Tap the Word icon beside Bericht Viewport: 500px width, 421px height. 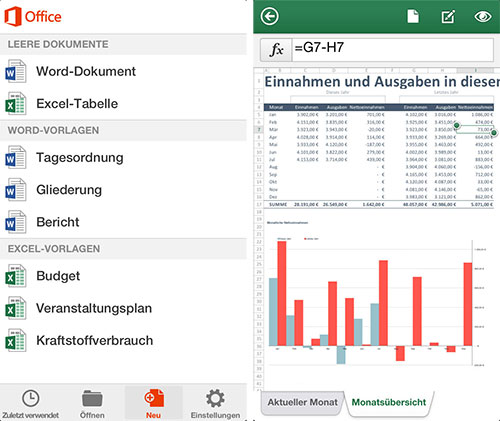tap(16, 222)
